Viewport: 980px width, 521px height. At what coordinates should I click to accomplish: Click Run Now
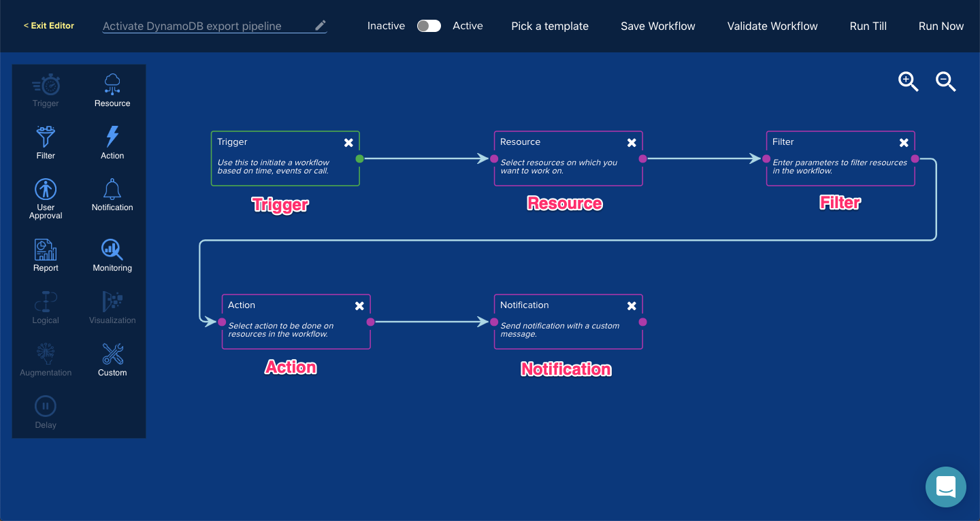(x=941, y=26)
